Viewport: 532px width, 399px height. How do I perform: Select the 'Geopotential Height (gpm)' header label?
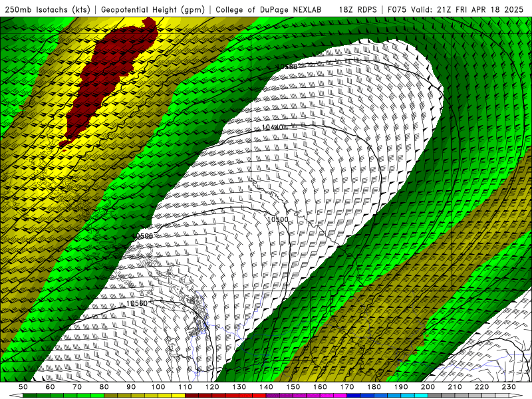pyautogui.click(x=153, y=9)
